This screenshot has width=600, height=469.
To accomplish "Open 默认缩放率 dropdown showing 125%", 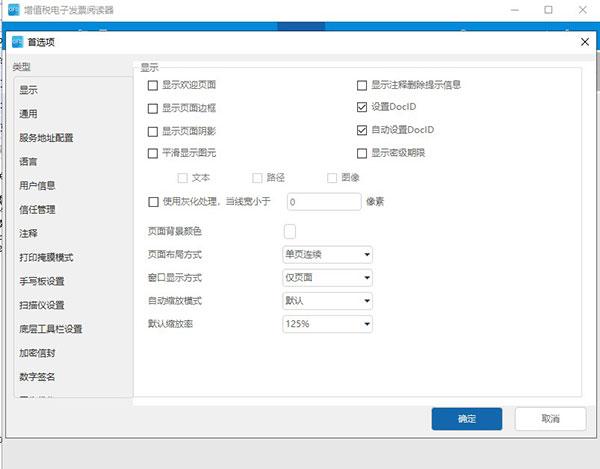I will (328, 324).
